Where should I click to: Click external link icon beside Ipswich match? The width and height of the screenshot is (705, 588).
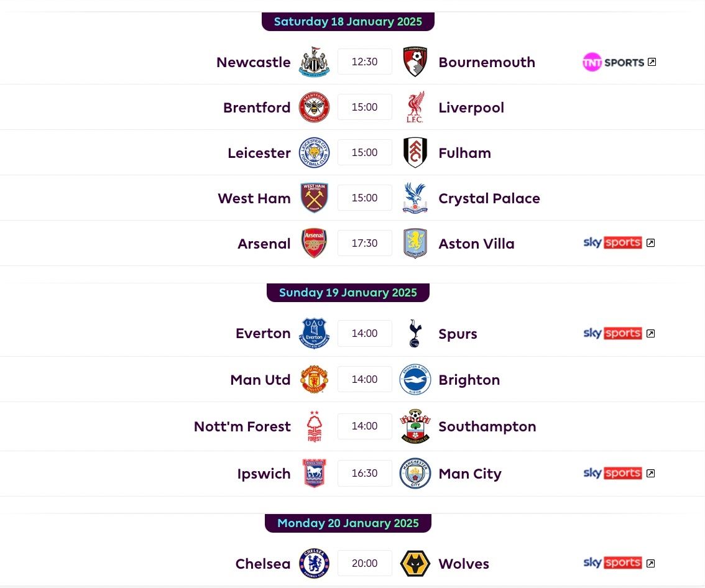[650, 474]
